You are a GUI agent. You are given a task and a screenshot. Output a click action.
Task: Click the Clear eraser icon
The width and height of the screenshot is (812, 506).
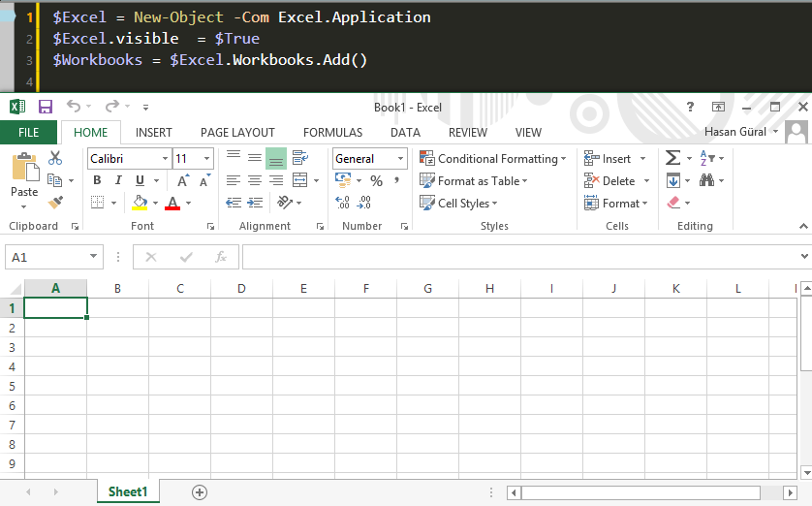(x=673, y=203)
